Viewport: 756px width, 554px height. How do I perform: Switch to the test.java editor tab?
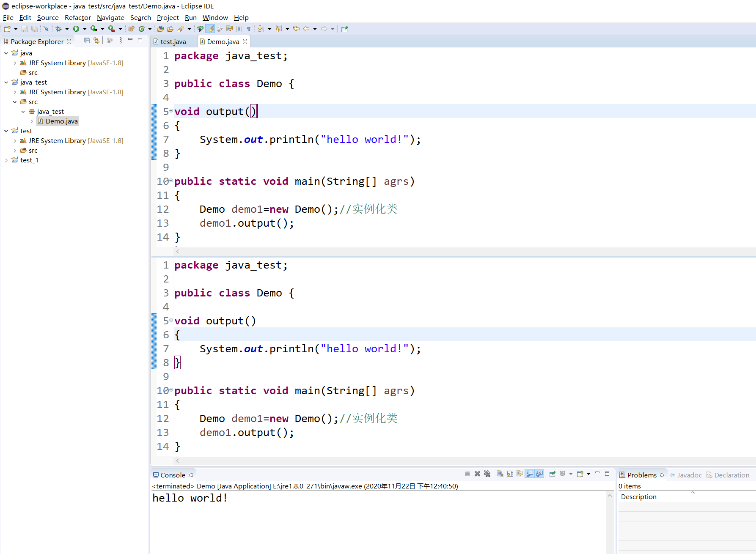pos(173,41)
